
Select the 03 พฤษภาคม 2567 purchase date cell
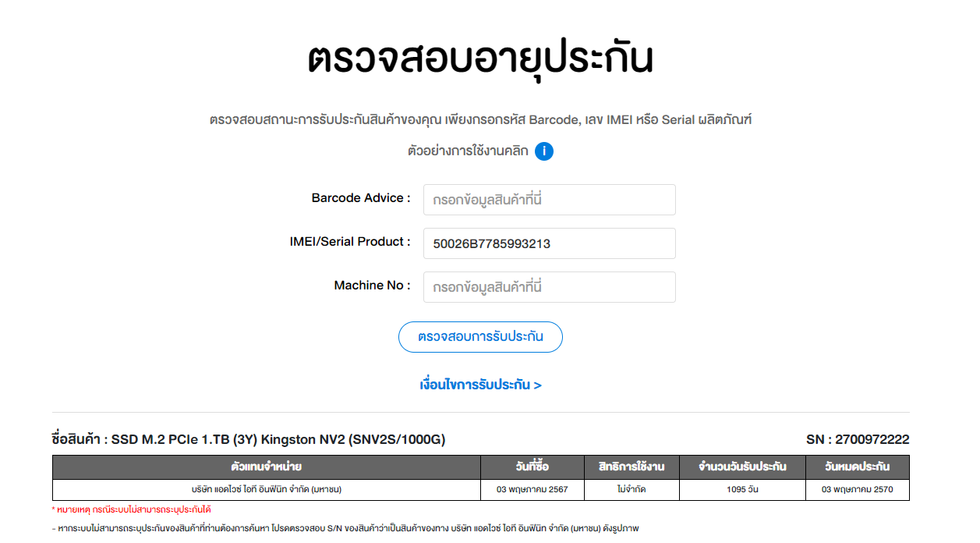(532, 490)
